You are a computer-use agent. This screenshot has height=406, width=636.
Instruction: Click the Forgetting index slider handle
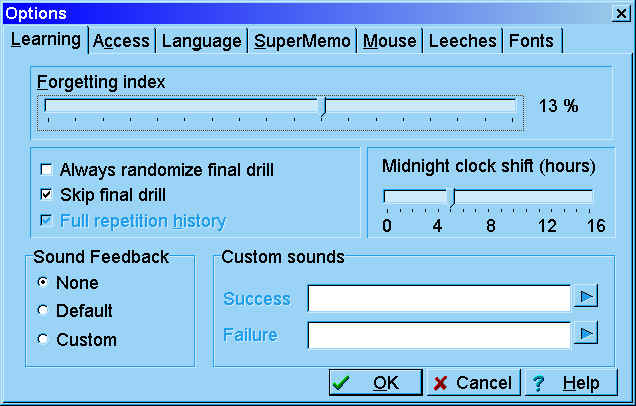[321, 107]
